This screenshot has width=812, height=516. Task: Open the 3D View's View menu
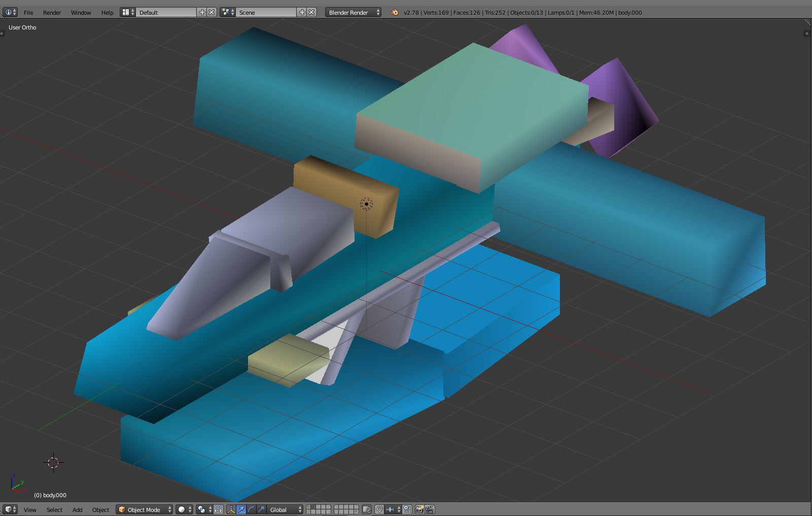click(x=30, y=509)
